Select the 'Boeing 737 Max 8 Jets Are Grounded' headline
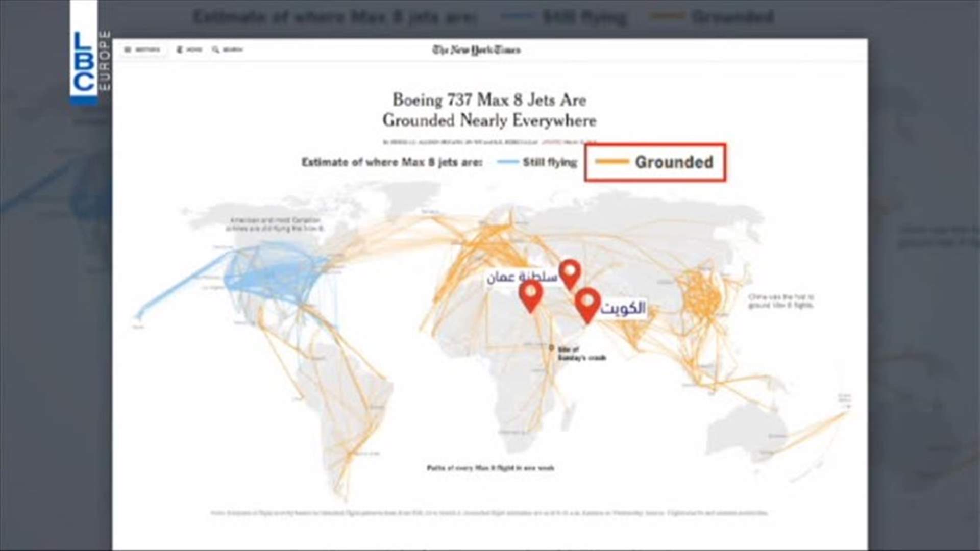 click(x=489, y=110)
